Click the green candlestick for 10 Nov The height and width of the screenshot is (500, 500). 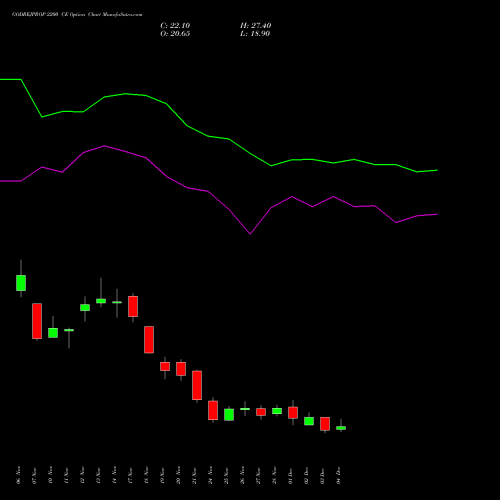tap(53, 333)
